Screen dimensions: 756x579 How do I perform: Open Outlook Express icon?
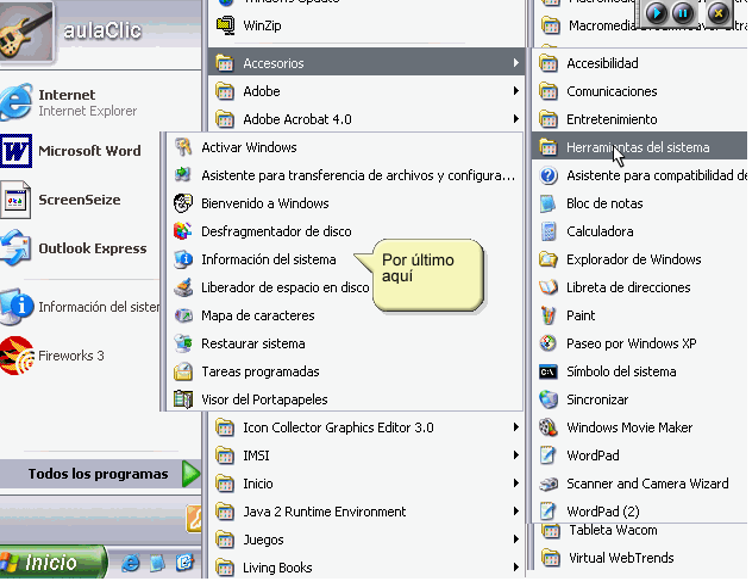pyautogui.click(x=15, y=248)
